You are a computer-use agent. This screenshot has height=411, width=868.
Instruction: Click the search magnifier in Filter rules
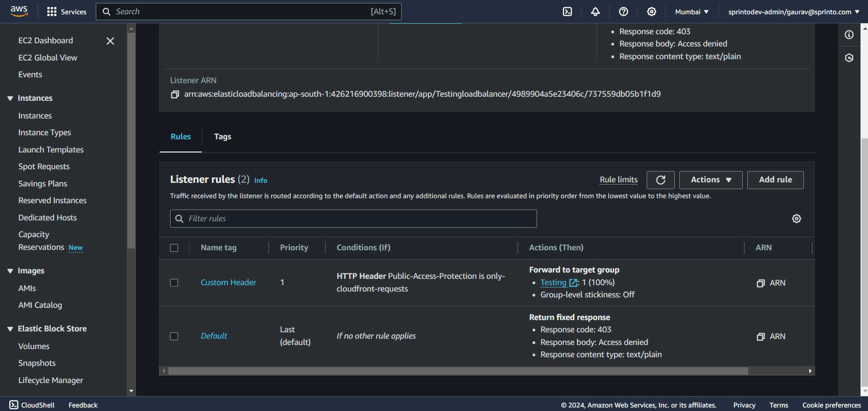[x=179, y=219]
